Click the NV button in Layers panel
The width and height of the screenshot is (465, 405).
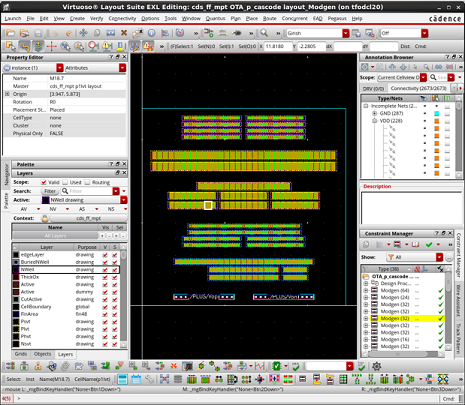point(53,209)
